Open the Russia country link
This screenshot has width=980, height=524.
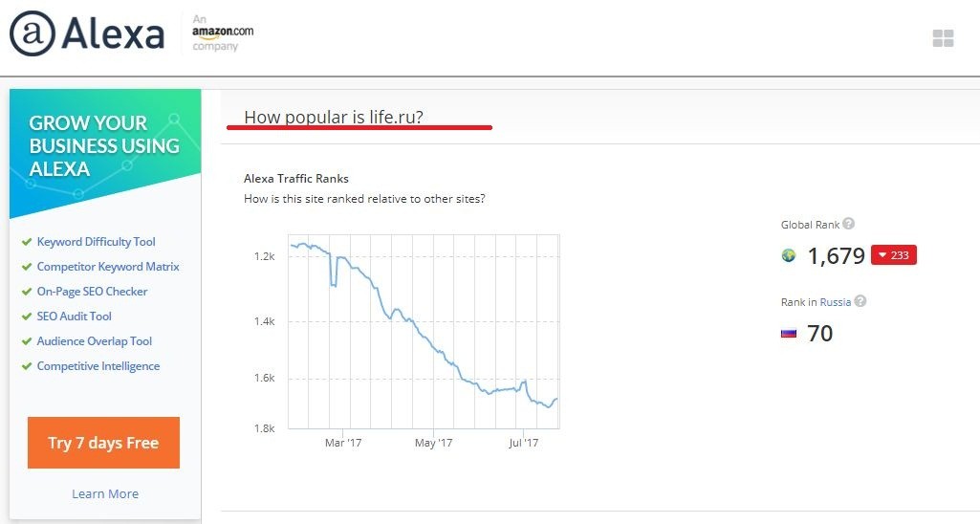(x=836, y=302)
